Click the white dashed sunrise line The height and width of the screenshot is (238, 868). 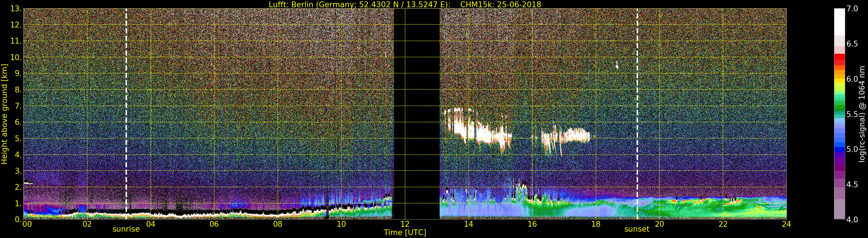click(126, 114)
